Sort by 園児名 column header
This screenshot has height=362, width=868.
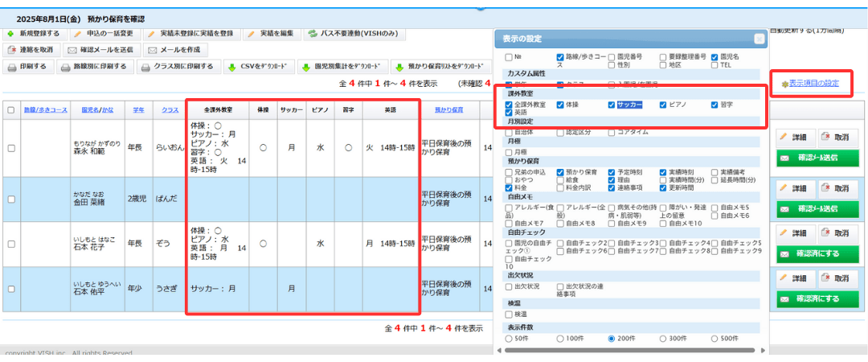point(90,109)
